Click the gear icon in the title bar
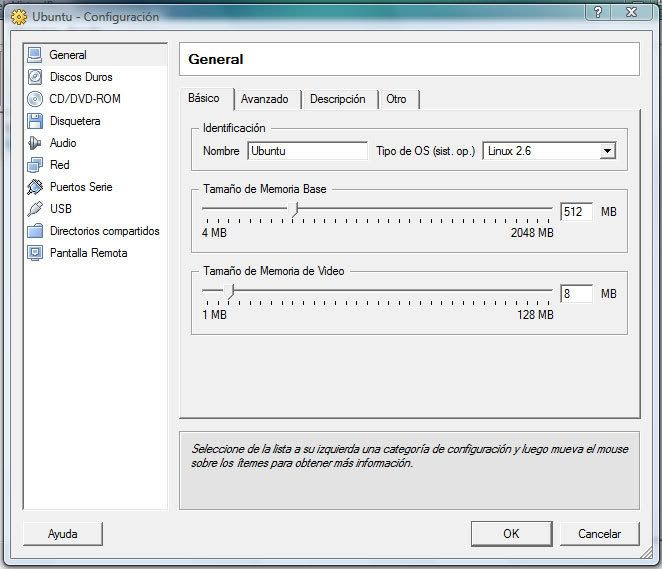The image size is (662, 569). click(19, 17)
